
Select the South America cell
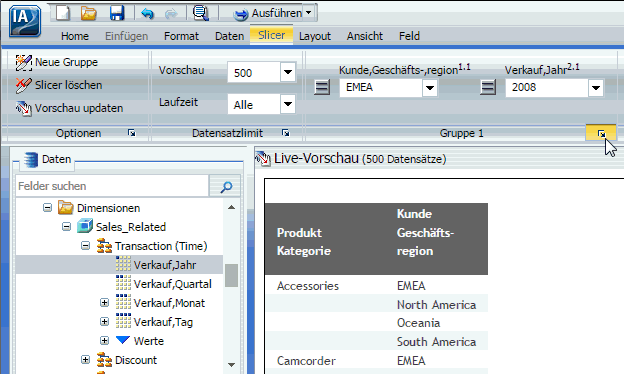click(436, 342)
